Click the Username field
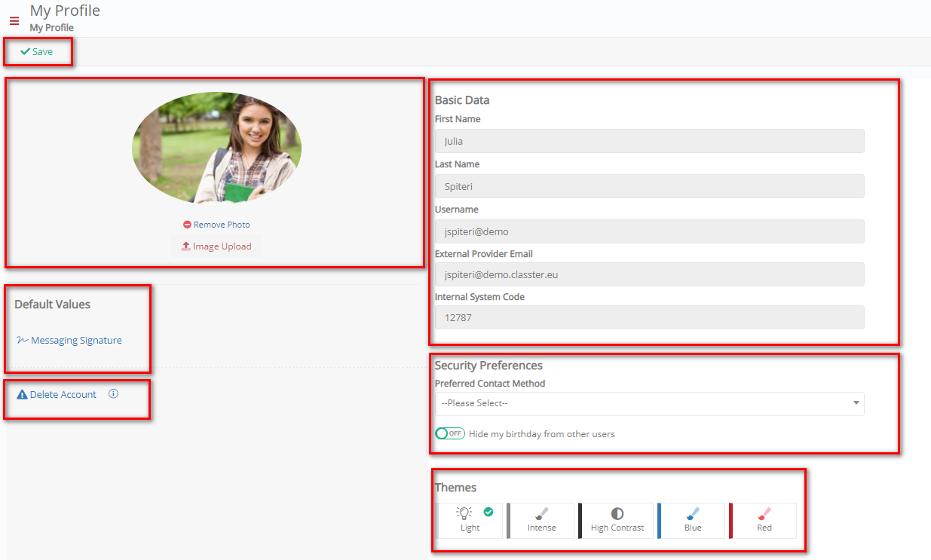 pyautogui.click(x=650, y=231)
